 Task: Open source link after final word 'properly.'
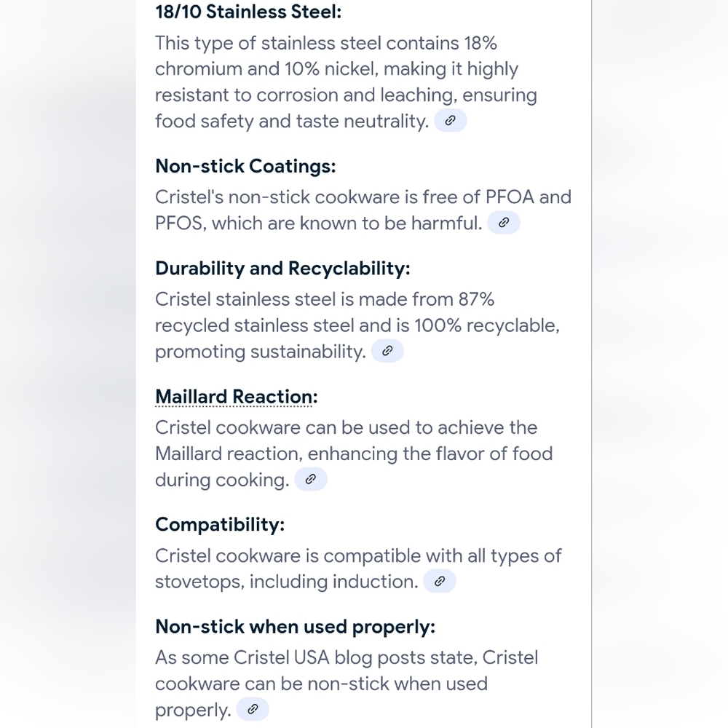(x=253, y=709)
